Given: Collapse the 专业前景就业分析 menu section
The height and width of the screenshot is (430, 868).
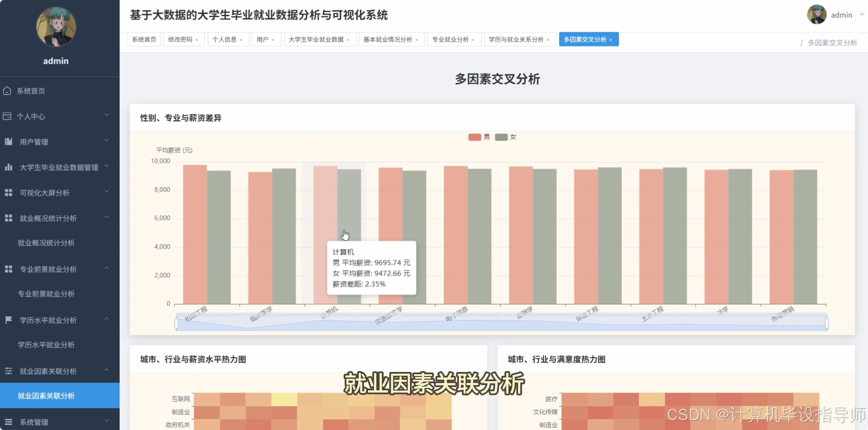Looking at the screenshot, I should tap(107, 269).
